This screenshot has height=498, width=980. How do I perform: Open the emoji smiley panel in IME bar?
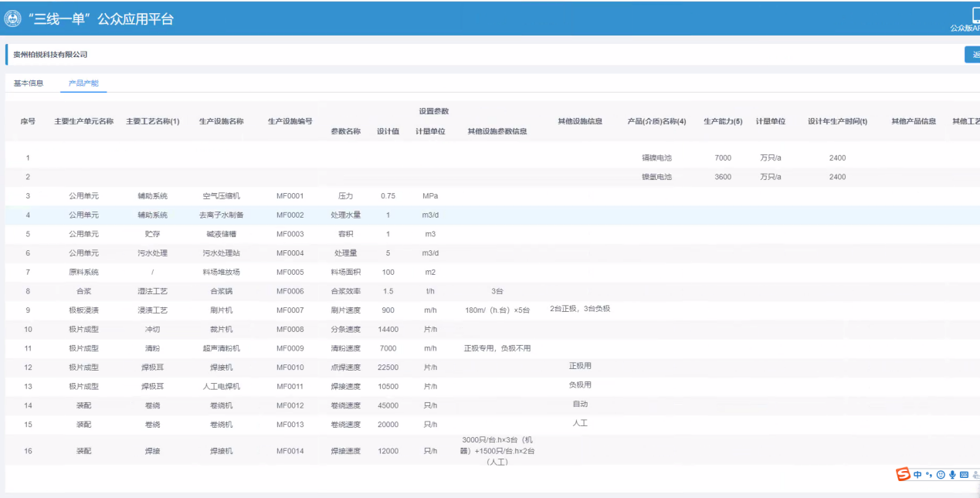[x=941, y=475]
